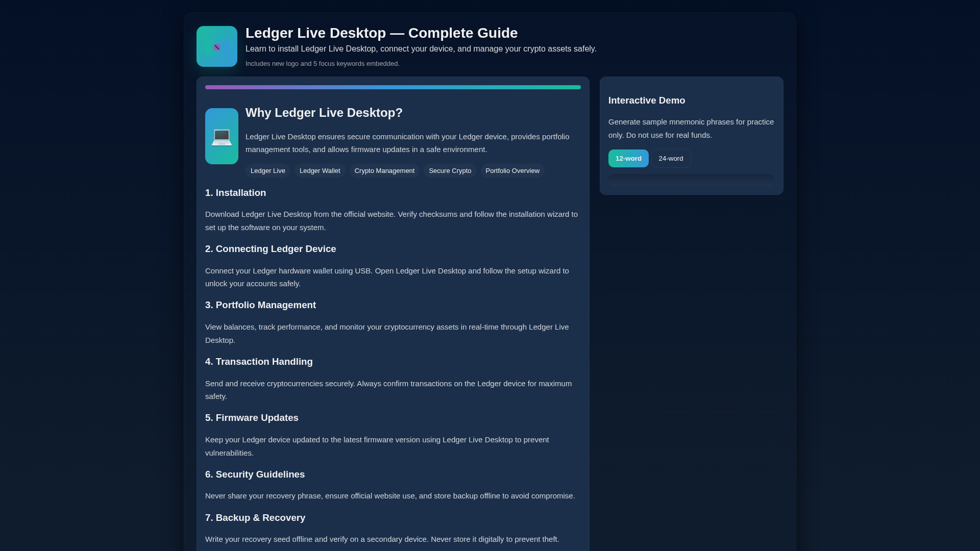This screenshot has height=551, width=980.
Task: Click the Ledger Live logo in the header
Action: 217,46
